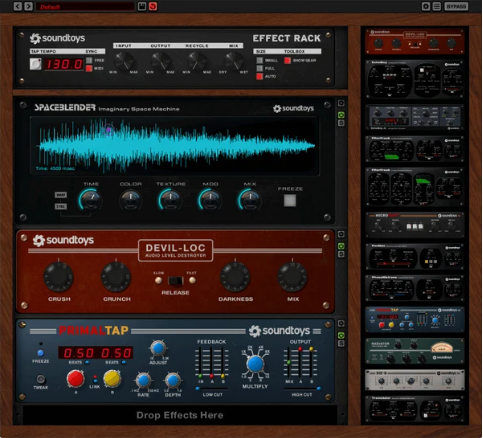
Task: Toggle the green power button beside SpaceBlender
Action: click(x=341, y=115)
